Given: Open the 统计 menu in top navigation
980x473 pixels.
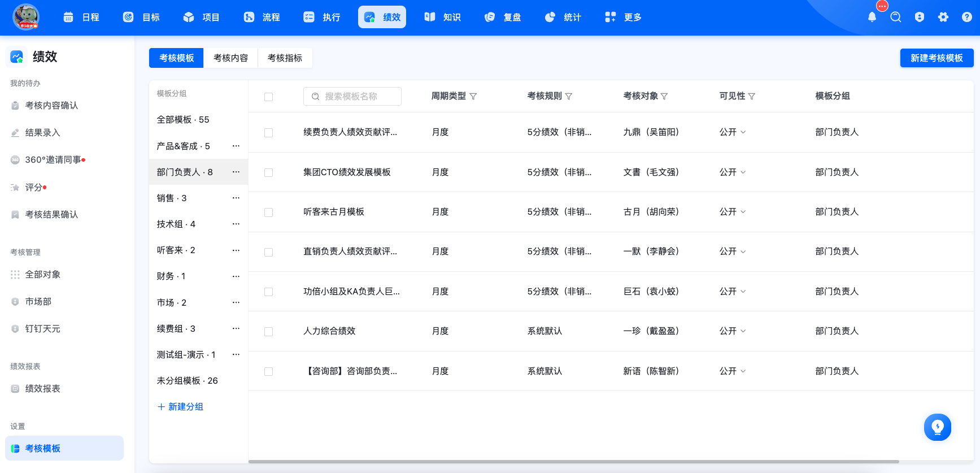Looking at the screenshot, I should [x=563, y=18].
